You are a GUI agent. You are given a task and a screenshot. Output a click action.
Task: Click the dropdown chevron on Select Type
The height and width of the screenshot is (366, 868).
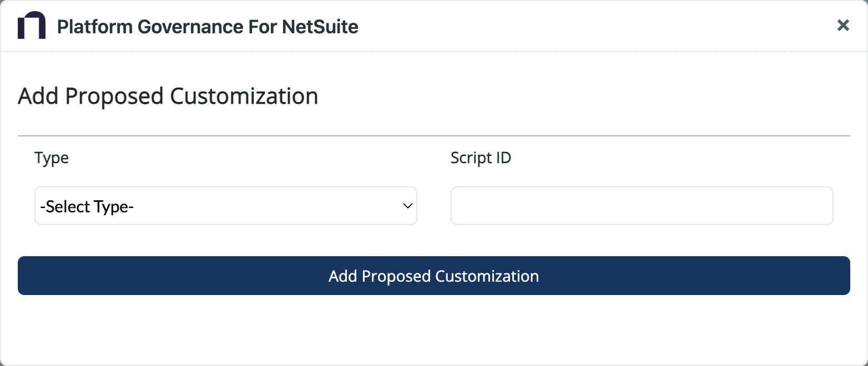pyautogui.click(x=407, y=206)
